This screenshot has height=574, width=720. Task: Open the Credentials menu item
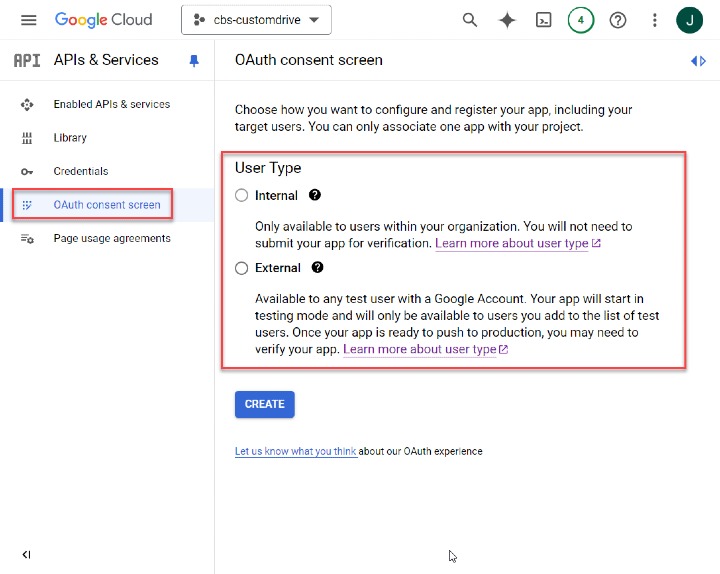point(80,171)
